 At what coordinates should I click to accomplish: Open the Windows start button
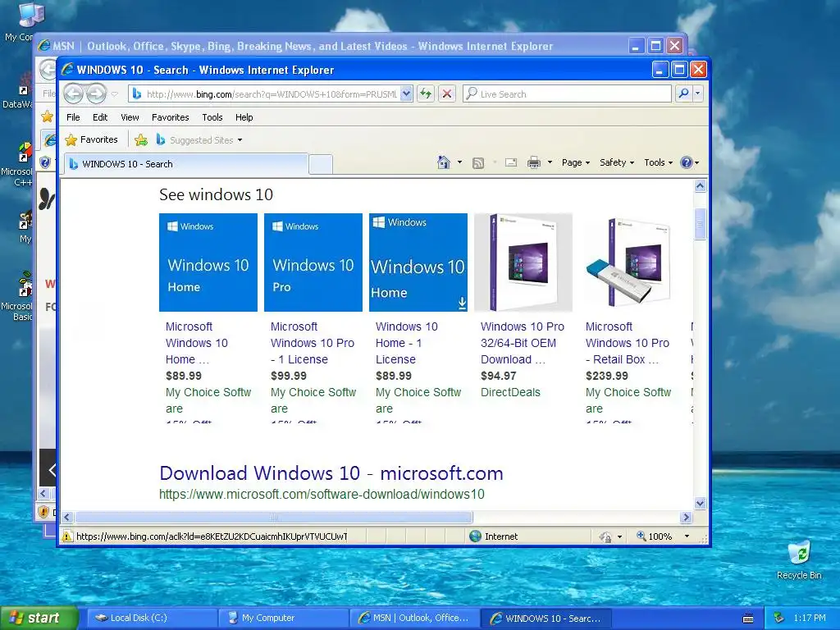pos(39,619)
